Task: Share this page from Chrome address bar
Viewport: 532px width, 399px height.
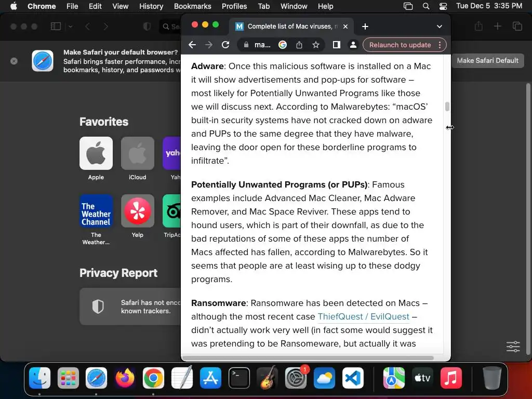Action: pos(299,45)
